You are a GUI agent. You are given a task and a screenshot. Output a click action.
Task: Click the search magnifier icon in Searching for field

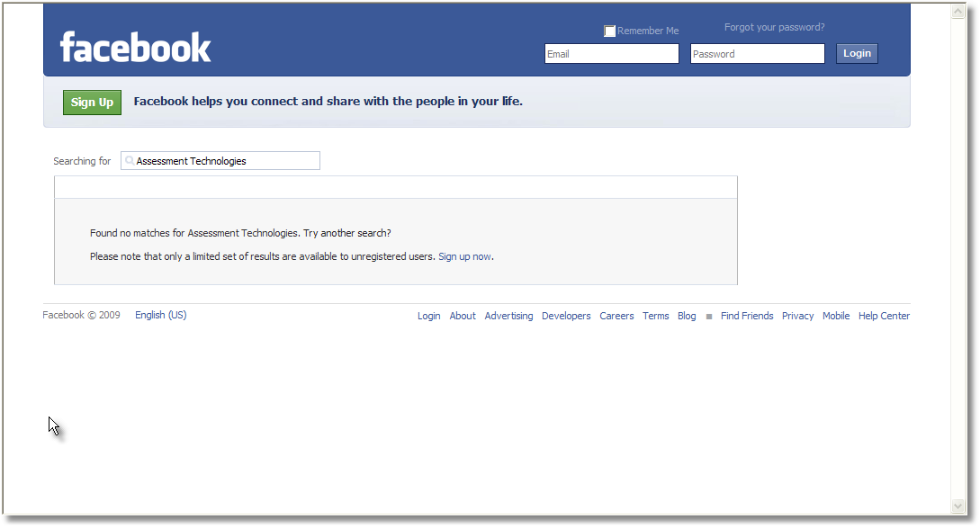130,161
